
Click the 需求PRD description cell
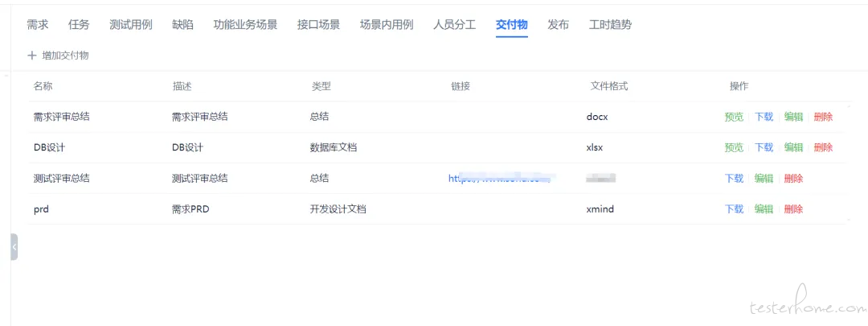point(191,209)
